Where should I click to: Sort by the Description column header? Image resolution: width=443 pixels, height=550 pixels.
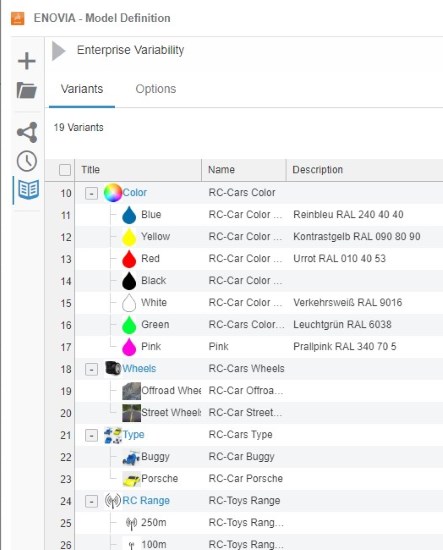coord(317,170)
